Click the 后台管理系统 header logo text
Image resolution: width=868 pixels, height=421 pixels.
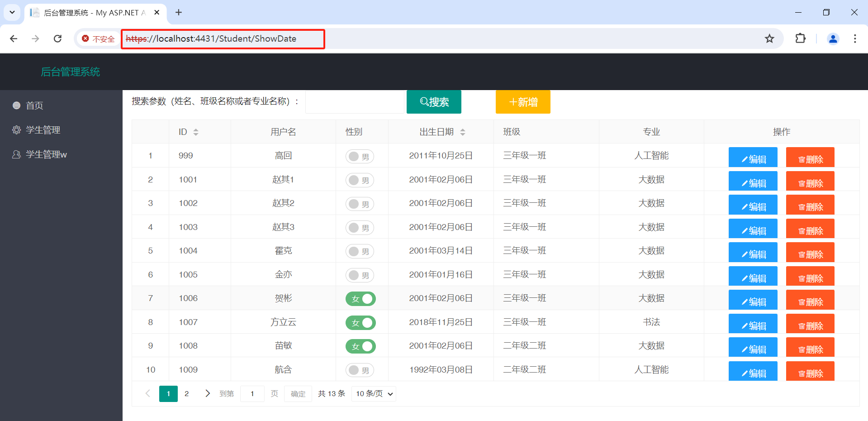tap(70, 72)
